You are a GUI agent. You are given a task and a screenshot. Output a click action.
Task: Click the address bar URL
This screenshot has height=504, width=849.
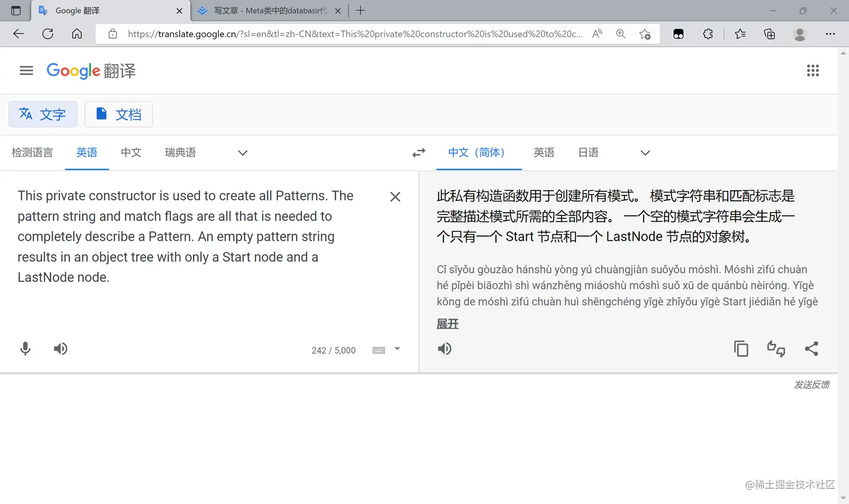tap(355, 34)
